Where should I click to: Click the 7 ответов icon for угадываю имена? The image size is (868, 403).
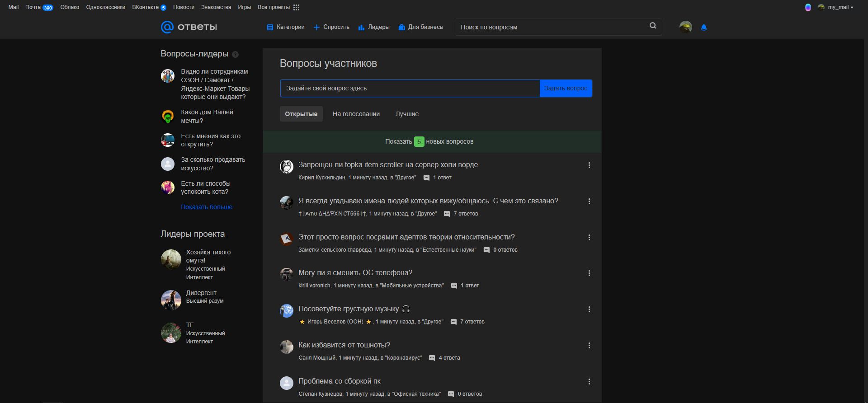(x=447, y=214)
